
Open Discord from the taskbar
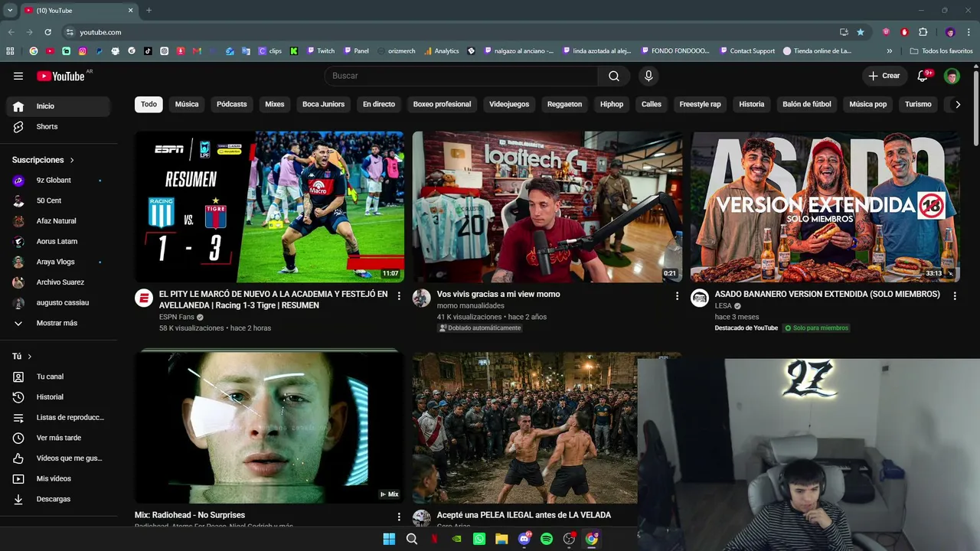[524, 539]
